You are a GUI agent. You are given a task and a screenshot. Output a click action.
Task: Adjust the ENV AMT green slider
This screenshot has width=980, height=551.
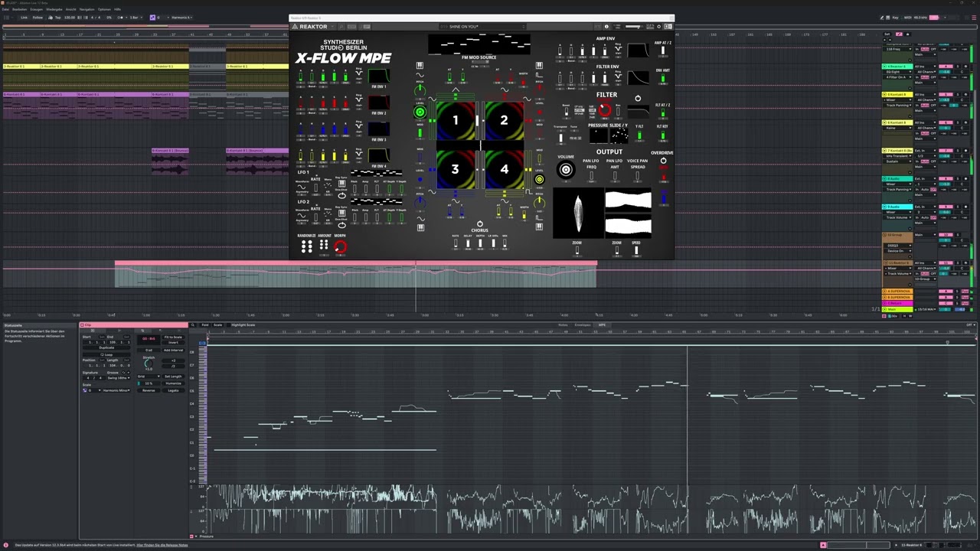(663, 78)
